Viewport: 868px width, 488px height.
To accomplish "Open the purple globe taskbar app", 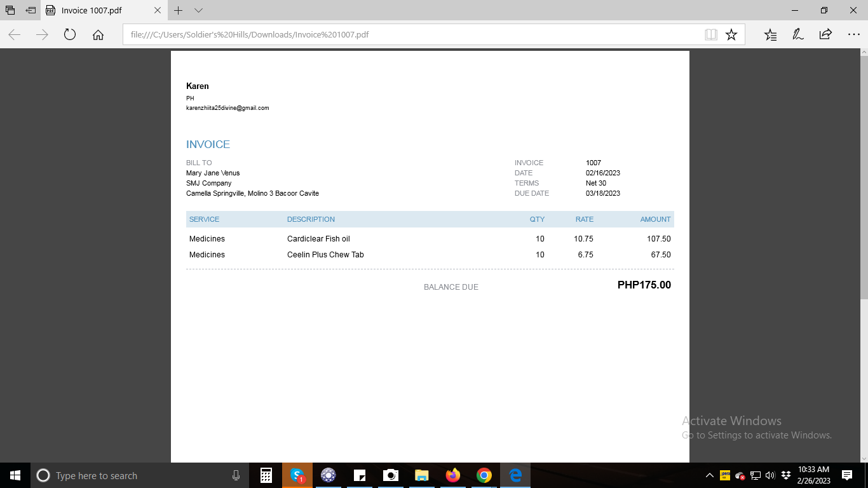I will pos(328,475).
